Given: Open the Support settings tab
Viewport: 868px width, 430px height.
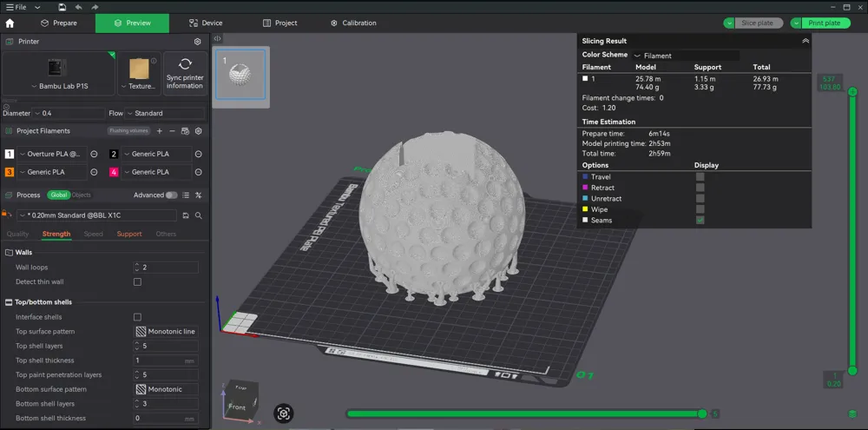Looking at the screenshot, I should 129,234.
